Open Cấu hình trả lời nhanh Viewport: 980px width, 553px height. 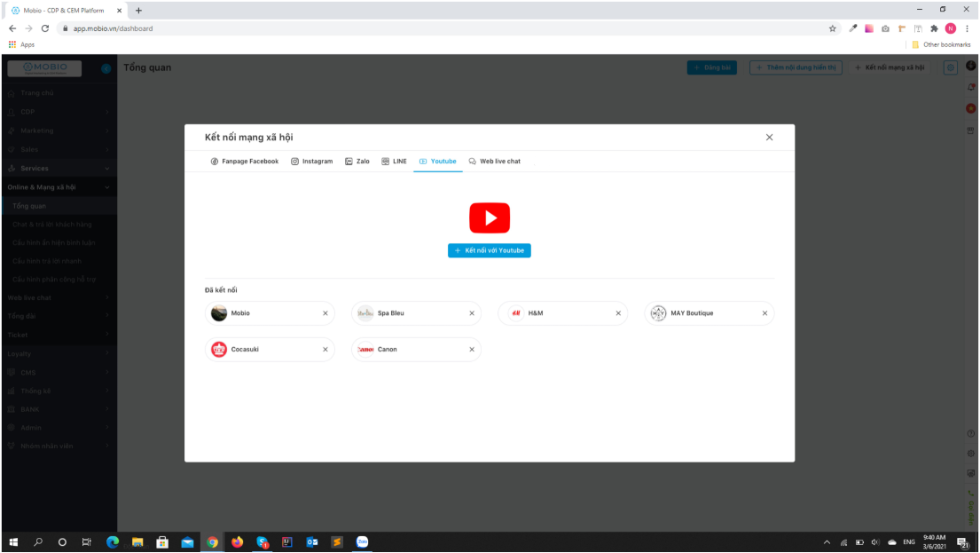coord(59,261)
